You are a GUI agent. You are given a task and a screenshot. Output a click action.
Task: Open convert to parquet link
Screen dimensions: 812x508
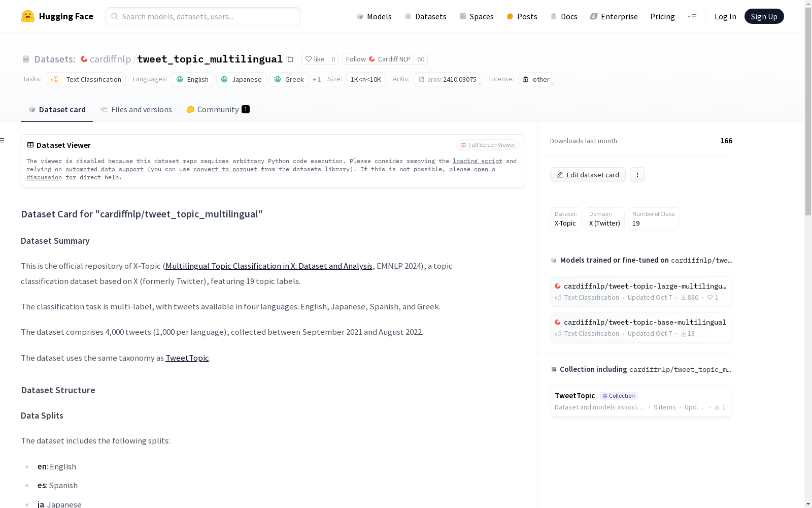point(225,169)
